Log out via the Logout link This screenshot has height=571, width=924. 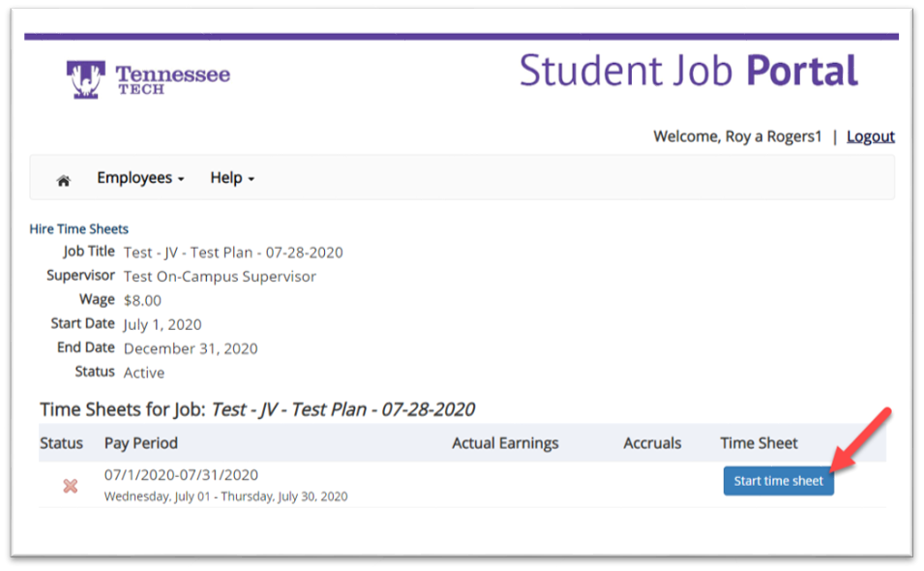870,136
